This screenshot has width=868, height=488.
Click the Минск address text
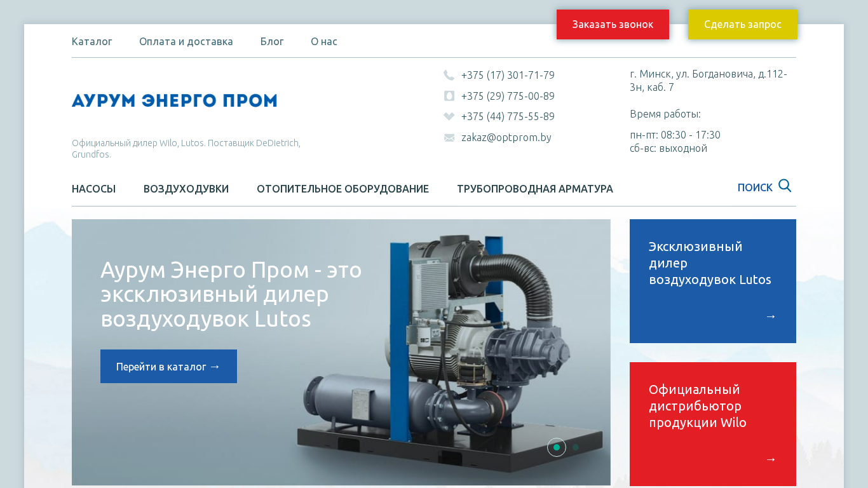coord(709,80)
